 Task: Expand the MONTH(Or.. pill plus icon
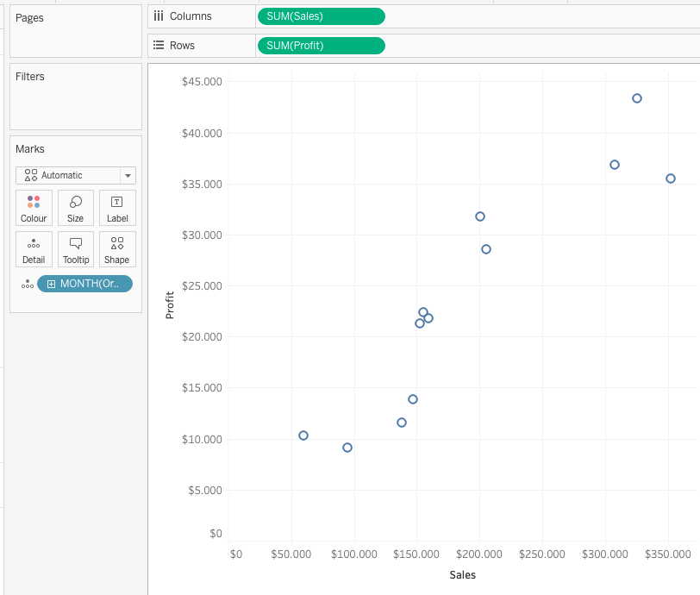[x=52, y=284]
